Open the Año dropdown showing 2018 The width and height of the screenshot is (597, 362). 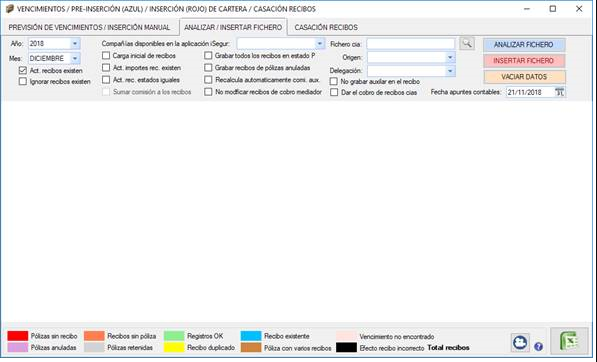75,43
